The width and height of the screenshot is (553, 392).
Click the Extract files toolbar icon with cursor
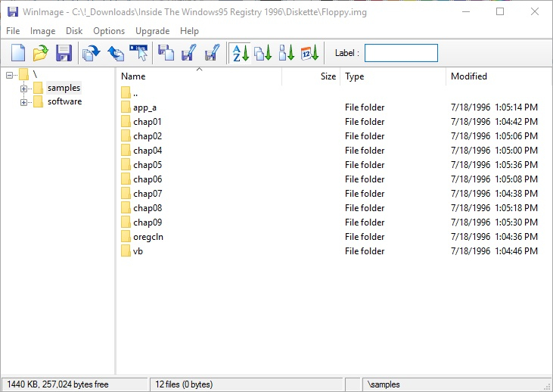[138, 53]
